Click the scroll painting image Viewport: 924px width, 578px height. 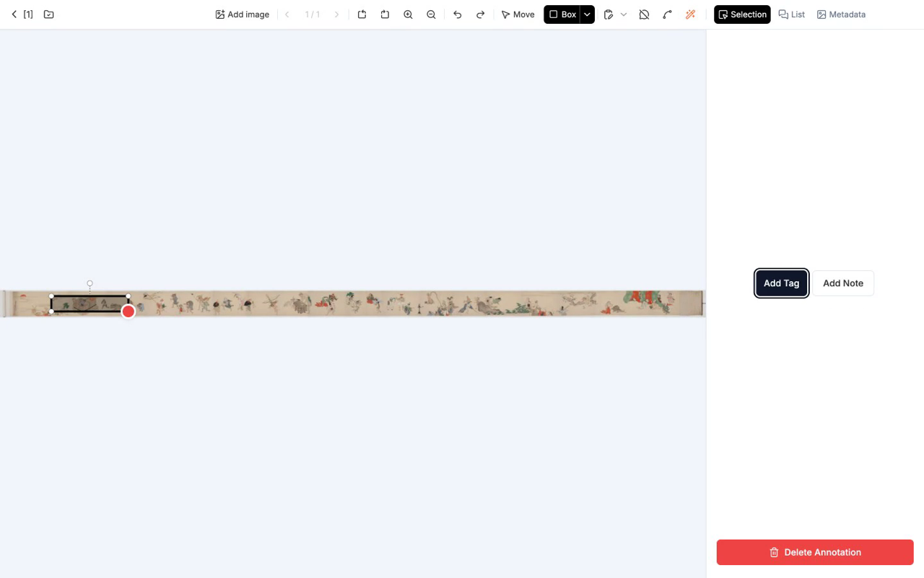pyautogui.click(x=353, y=303)
